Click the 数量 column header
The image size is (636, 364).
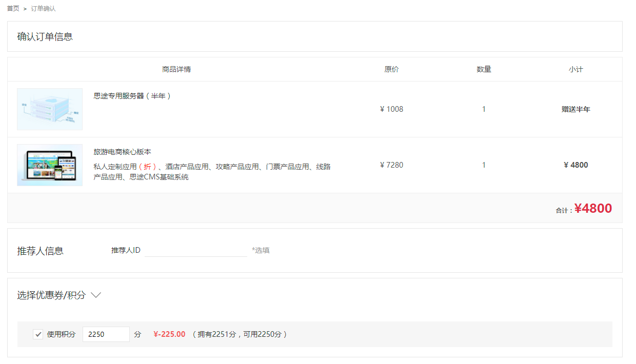484,69
